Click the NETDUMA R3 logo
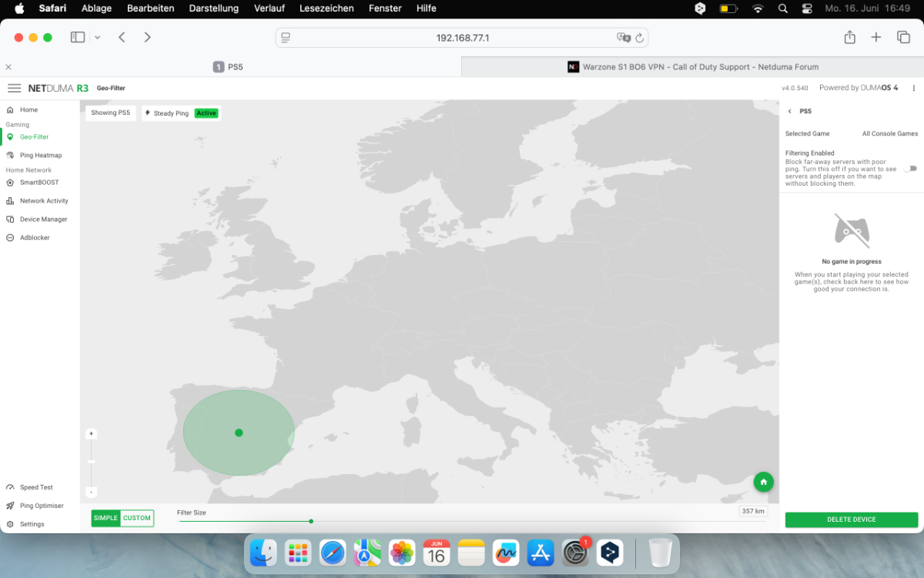The image size is (924, 578). (59, 88)
